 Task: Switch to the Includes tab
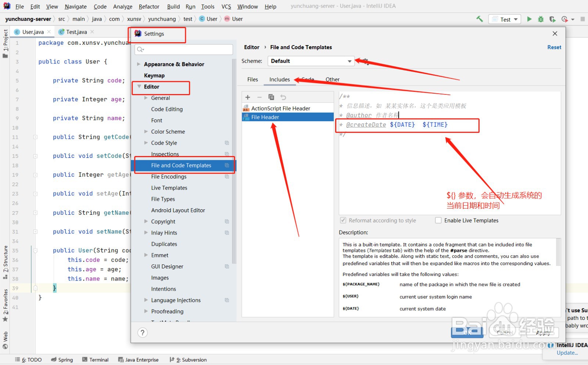[x=280, y=79]
